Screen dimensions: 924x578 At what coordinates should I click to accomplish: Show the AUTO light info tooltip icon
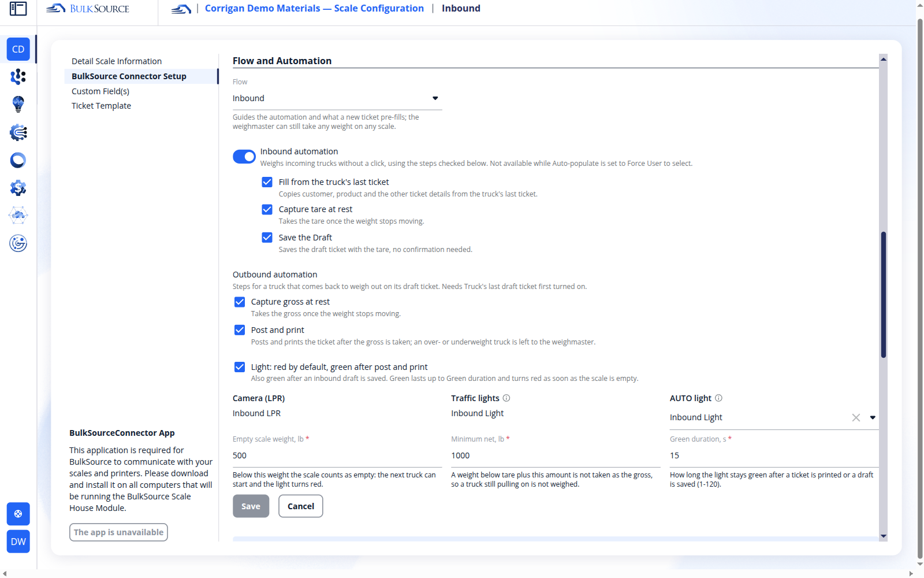click(719, 398)
